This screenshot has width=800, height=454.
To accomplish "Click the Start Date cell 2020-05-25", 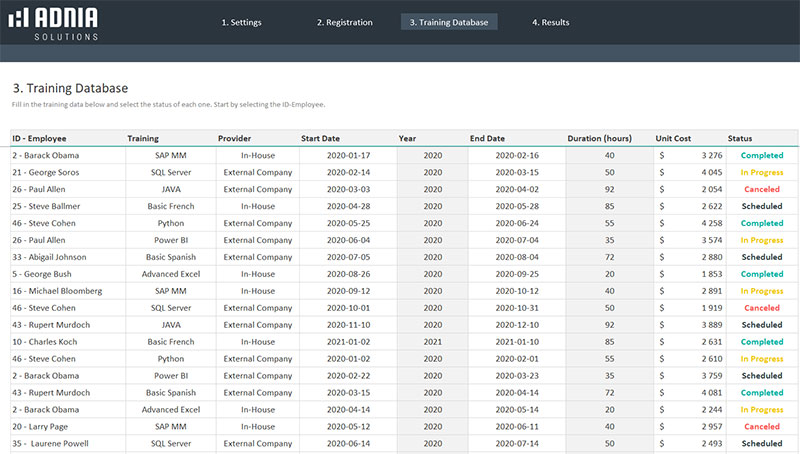I will click(x=348, y=223).
